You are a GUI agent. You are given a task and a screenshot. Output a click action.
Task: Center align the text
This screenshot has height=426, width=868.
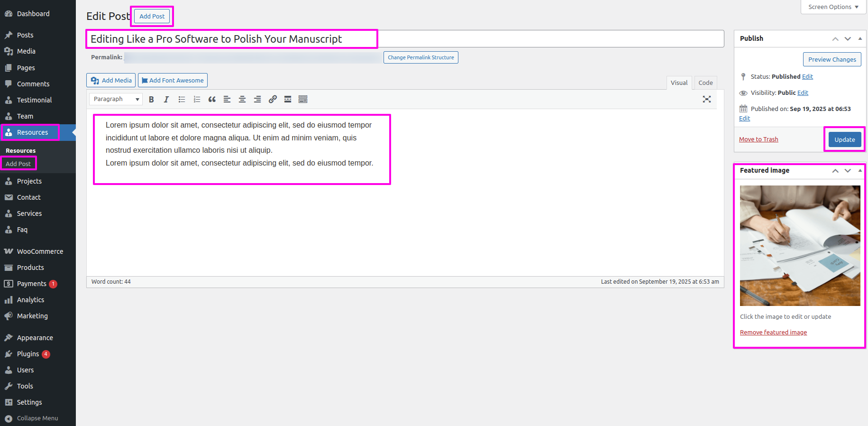pyautogui.click(x=242, y=99)
